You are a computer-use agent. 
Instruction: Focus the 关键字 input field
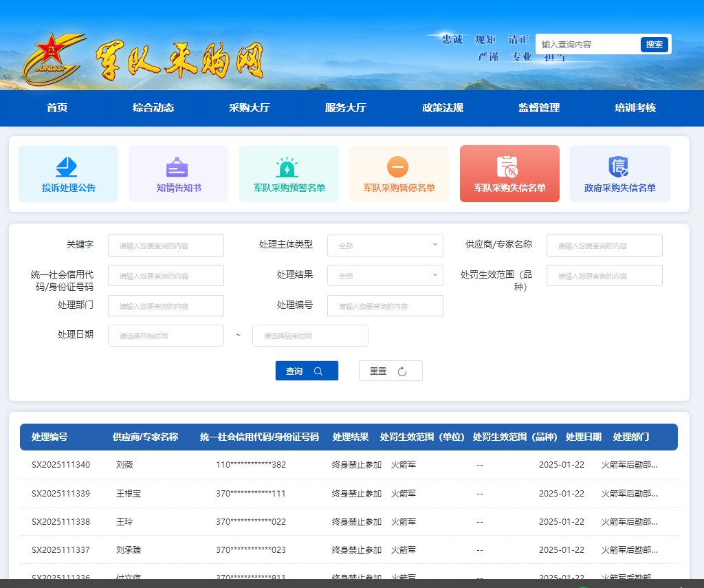tap(166, 246)
